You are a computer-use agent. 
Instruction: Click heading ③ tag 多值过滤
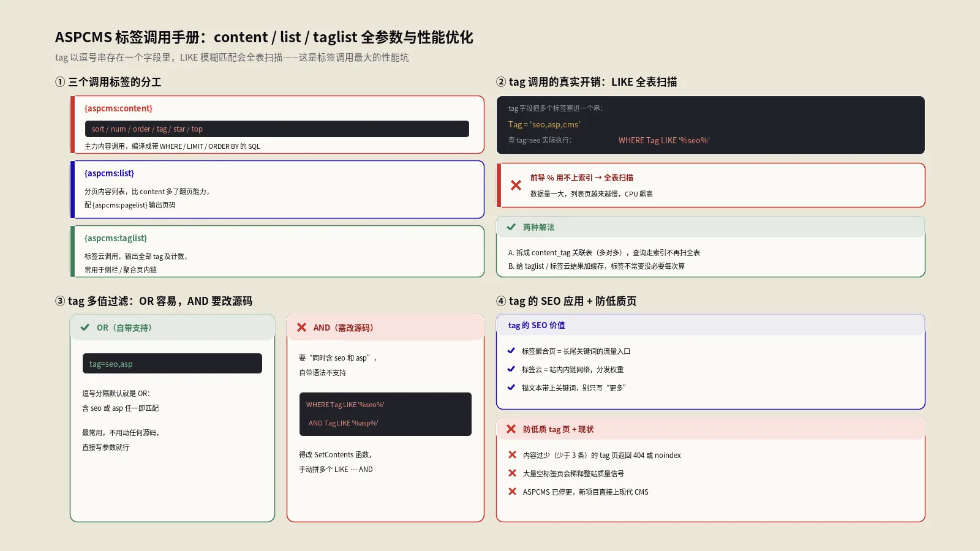pos(154,301)
